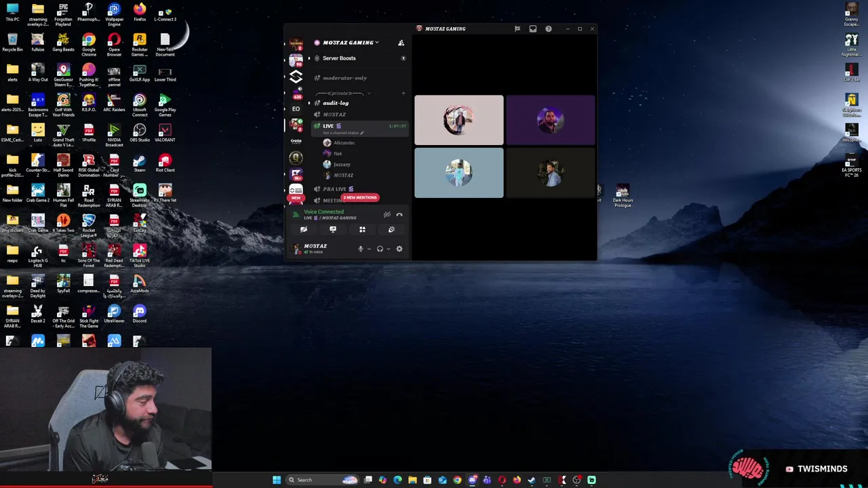Open the EO server in server list
Viewport: 868px width, 488px height.
point(296,108)
